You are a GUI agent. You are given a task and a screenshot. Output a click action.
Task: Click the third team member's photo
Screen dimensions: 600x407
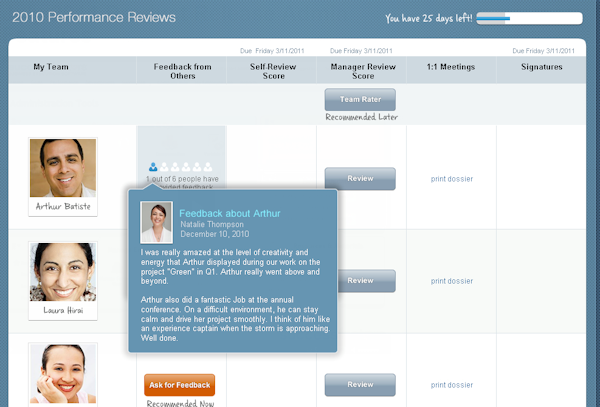(x=63, y=374)
